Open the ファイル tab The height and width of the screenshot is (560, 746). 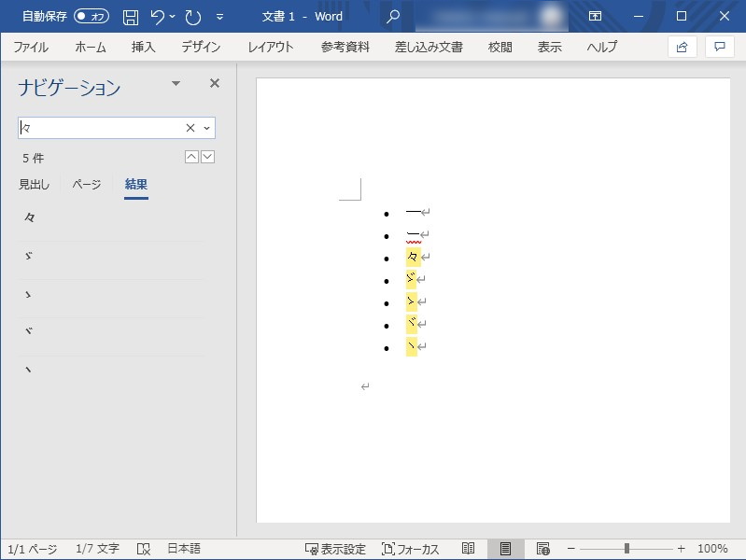tap(31, 47)
